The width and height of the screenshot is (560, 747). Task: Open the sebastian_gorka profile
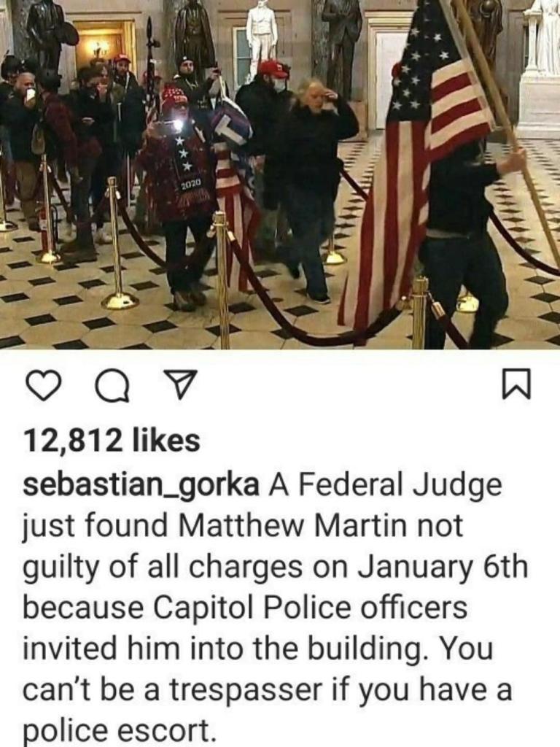point(141,486)
